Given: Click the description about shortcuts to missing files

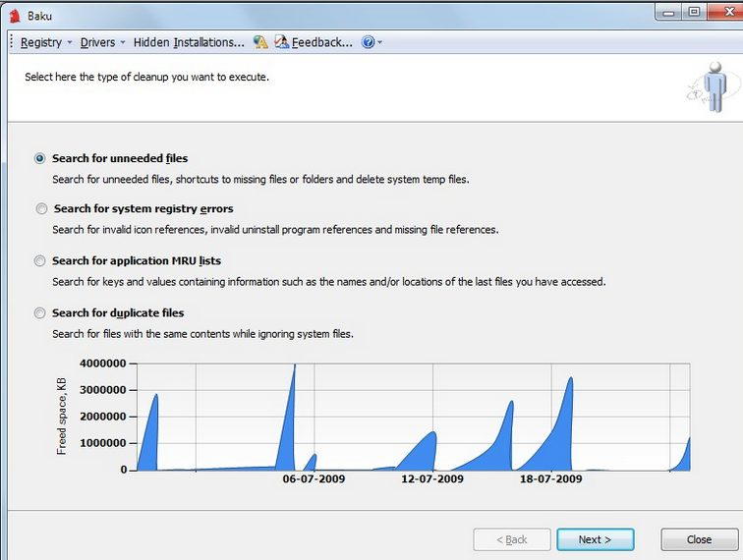Looking at the screenshot, I should click(x=260, y=179).
